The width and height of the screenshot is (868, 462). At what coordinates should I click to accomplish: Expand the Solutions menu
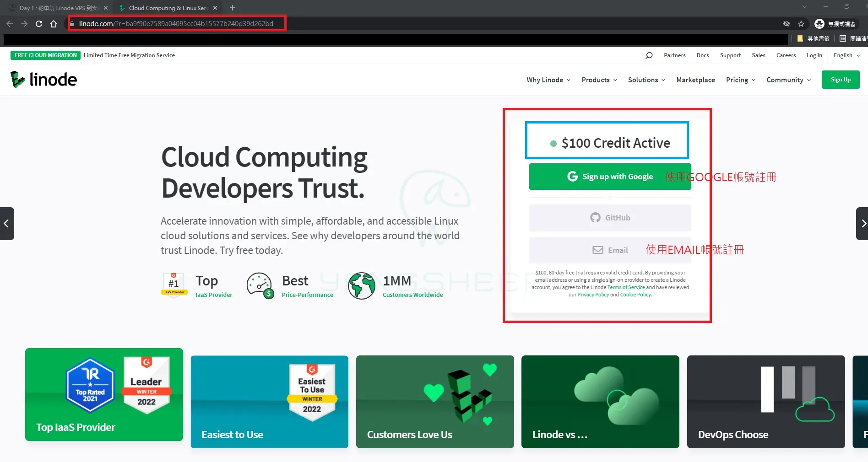646,80
